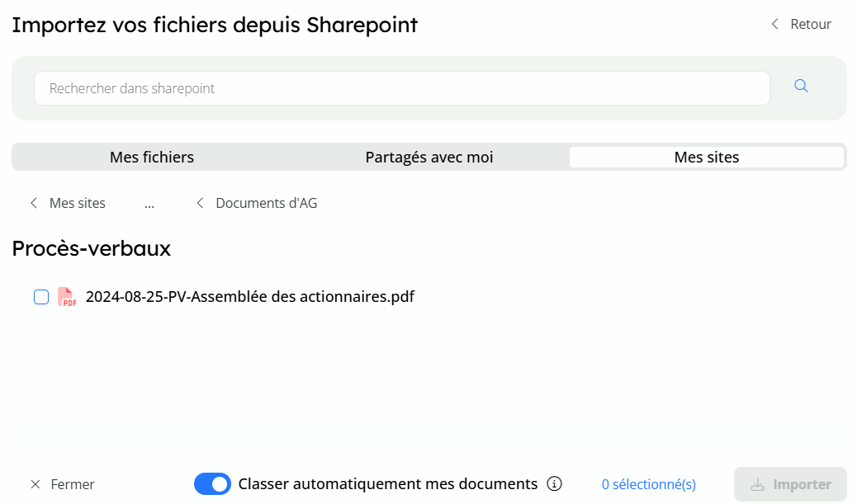Disable the automatic document classification toggle
857x504 pixels.
click(212, 484)
